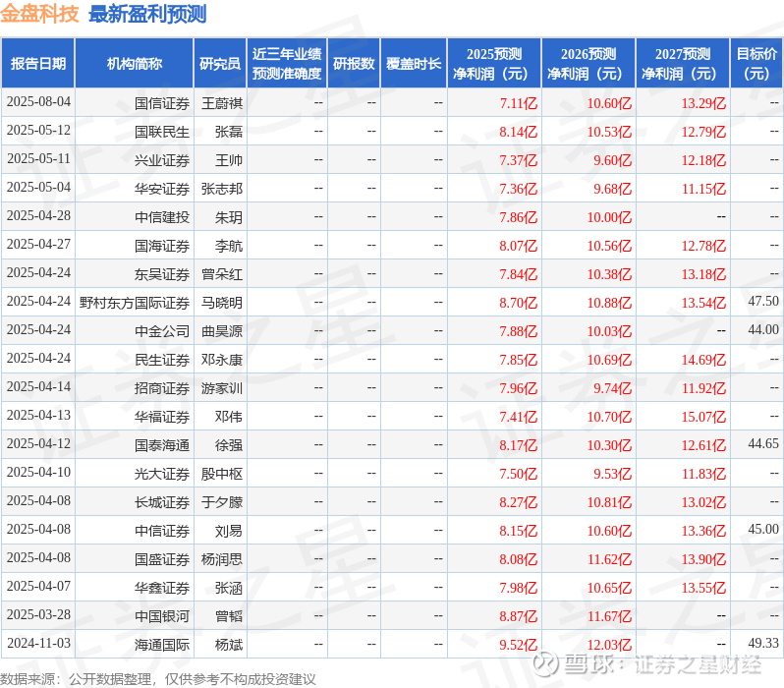Click the 研报数 column header
784x688 pixels.
[354, 63]
